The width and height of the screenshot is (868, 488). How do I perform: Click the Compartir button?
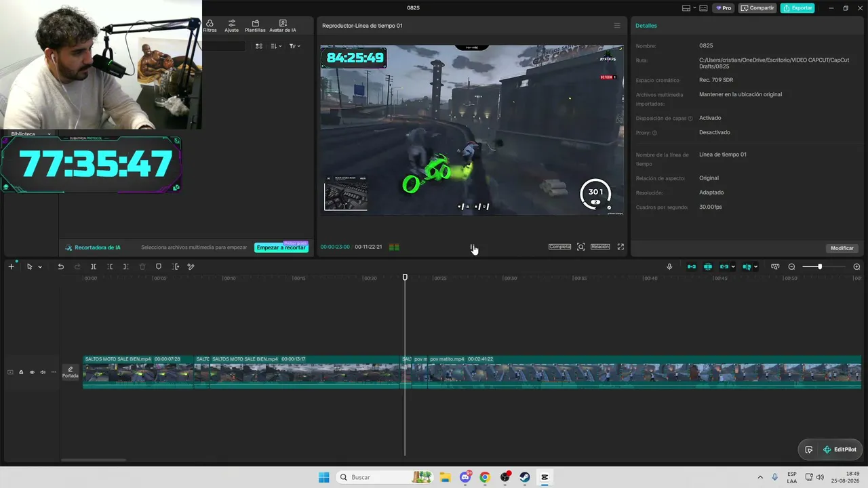coord(757,8)
